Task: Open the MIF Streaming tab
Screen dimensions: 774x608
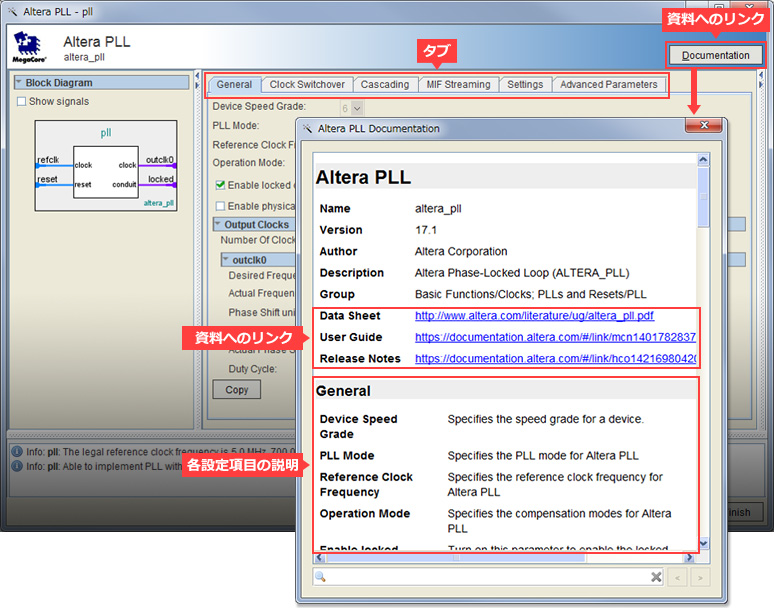Action: click(x=459, y=84)
